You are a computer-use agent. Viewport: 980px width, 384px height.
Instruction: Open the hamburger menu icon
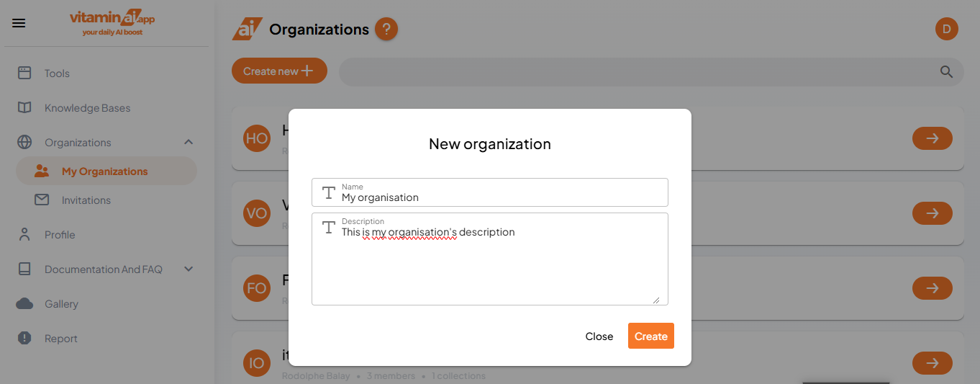(x=19, y=23)
